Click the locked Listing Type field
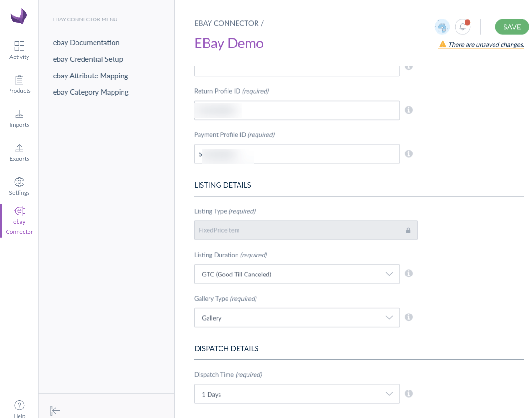The height and width of the screenshot is (418, 532). point(306,230)
